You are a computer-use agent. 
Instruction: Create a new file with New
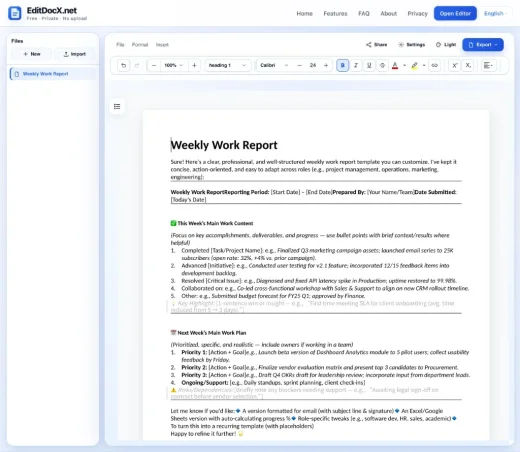coord(32,54)
